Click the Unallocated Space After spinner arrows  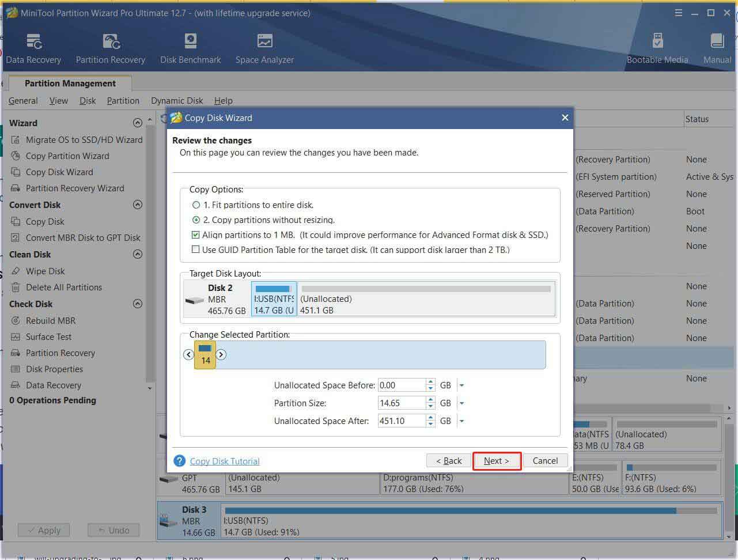pyautogui.click(x=430, y=421)
